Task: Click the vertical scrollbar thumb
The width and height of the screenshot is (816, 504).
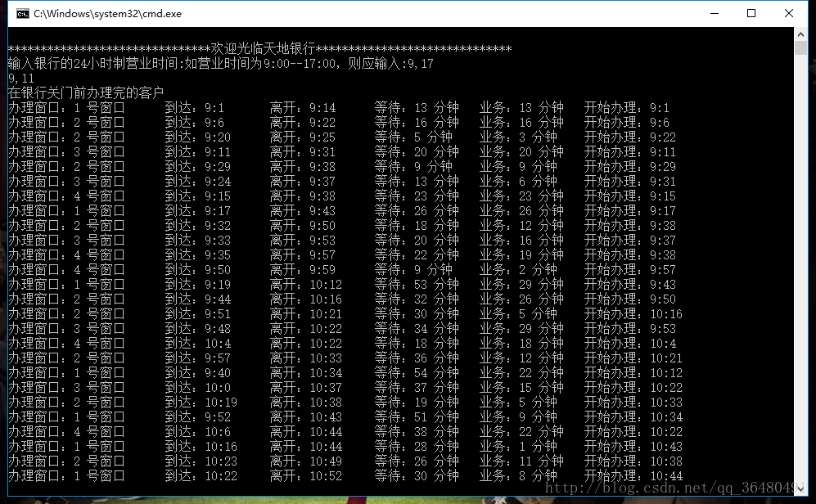Action: coord(801,48)
